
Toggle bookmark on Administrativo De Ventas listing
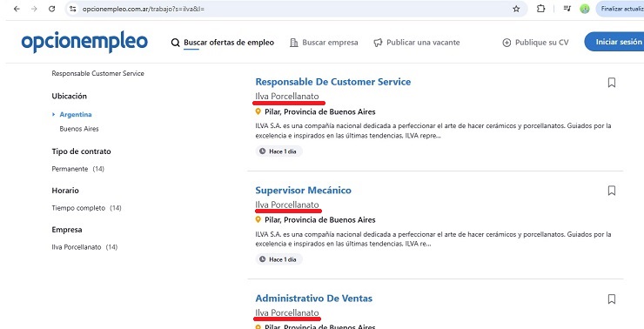pyautogui.click(x=611, y=299)
